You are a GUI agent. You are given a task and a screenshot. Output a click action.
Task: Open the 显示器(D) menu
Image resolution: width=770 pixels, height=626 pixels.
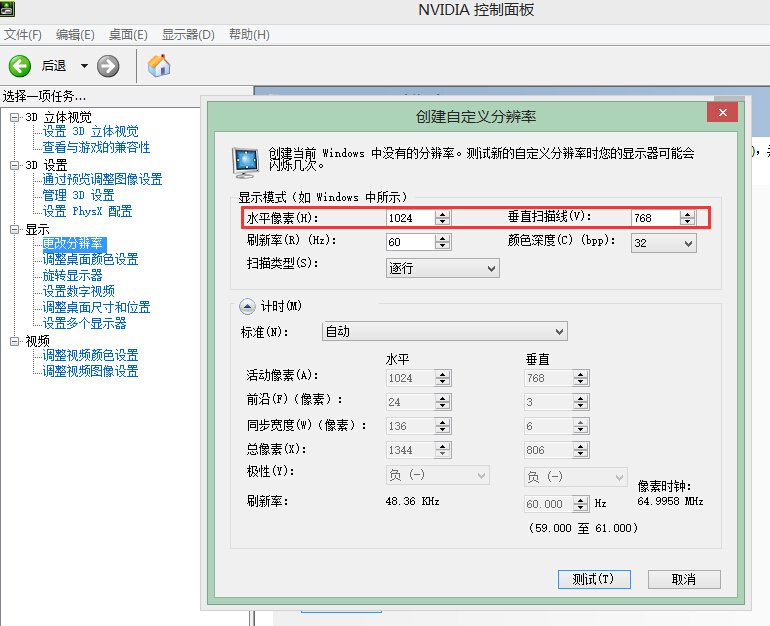click(188, 35)
